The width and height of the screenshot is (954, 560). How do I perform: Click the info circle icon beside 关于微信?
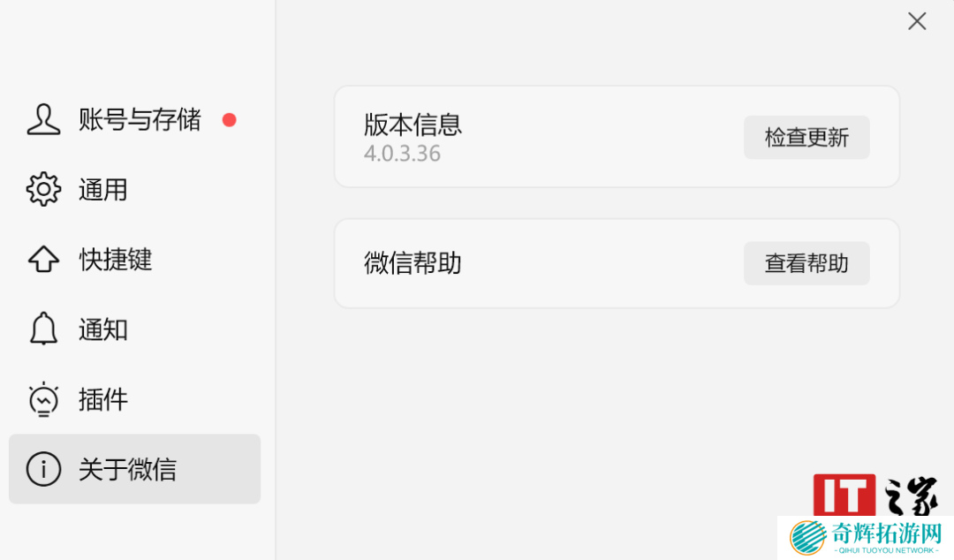(x=43, y=469)
